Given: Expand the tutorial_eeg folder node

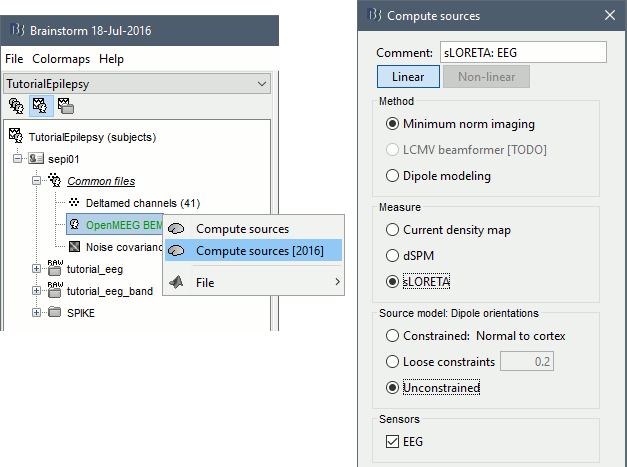Looking at the screenshot, I should coord(37,268).
